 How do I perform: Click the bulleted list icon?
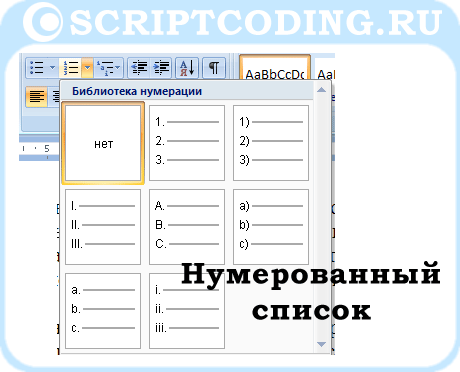pyautogui.click(x=37, y=67)
